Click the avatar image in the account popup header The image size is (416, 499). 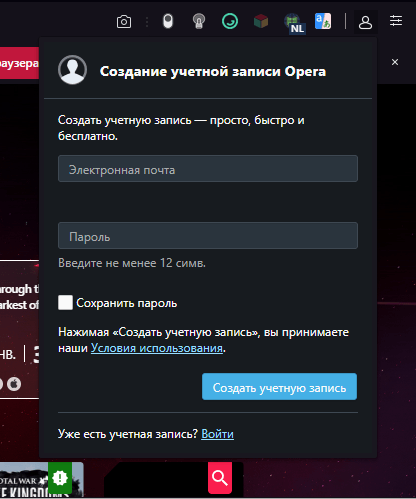click(x=72, y=70)
